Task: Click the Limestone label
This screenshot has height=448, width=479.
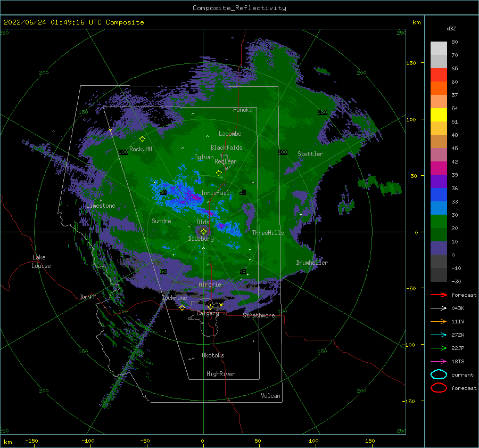Action: (x=101, y=206)
